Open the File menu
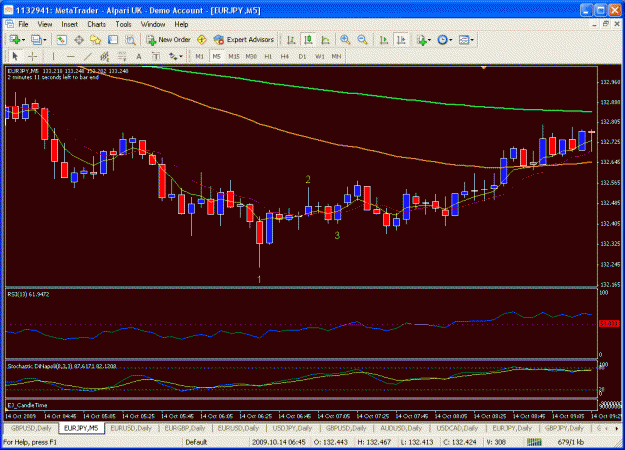The image size is (625, 450). tap(23, 24)
